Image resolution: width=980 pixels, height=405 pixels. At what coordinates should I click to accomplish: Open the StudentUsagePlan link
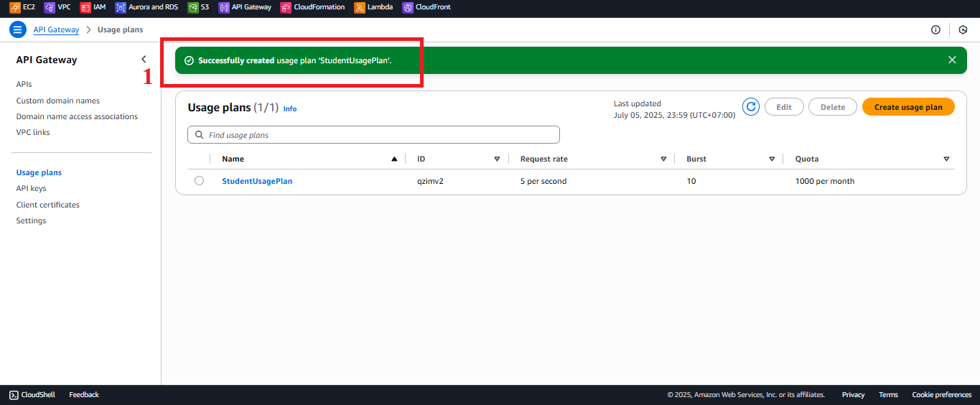point(257,181)
